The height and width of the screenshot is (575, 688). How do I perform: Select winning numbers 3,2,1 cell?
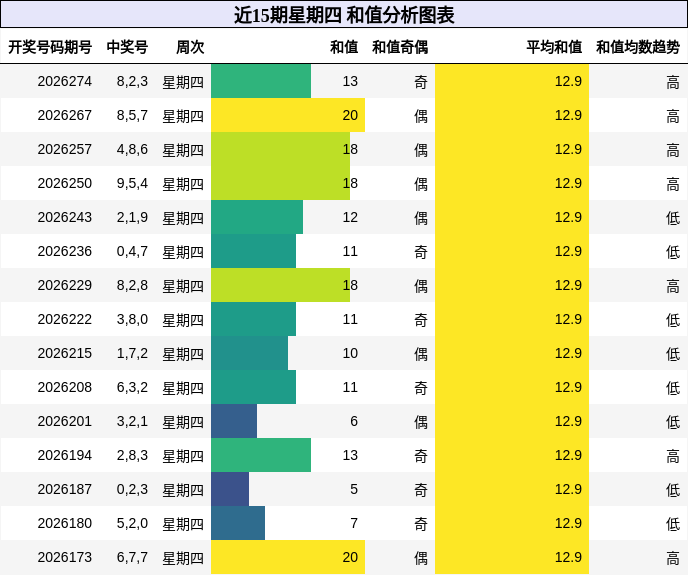click(x=132, y=421)
